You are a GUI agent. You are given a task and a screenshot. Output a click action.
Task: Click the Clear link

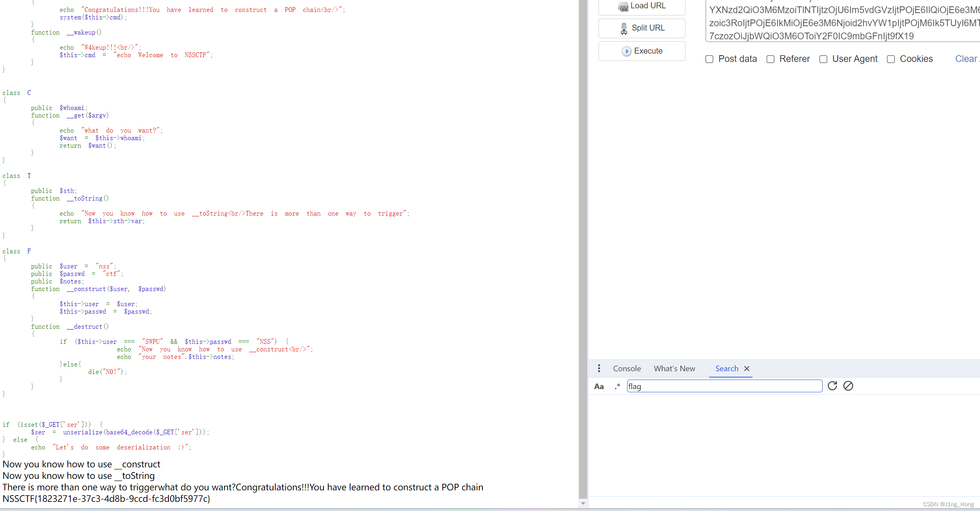(x=967, y=59)
